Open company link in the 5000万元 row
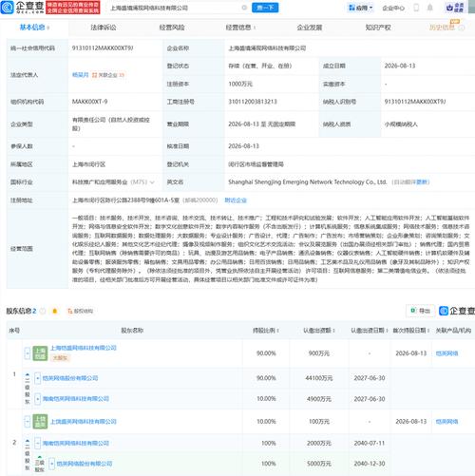The height and width of the screenshot is (476, 475). click(85, 464)
